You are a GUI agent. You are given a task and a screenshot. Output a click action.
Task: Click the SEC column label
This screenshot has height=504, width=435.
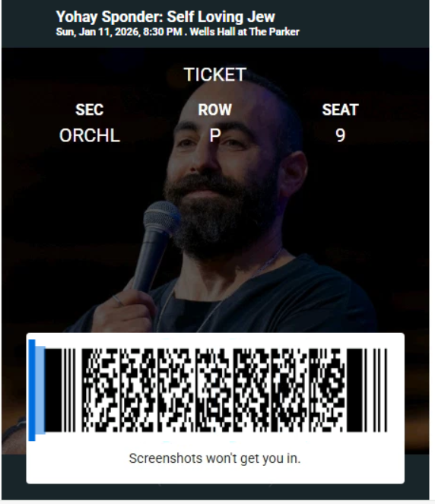(90, 109)
